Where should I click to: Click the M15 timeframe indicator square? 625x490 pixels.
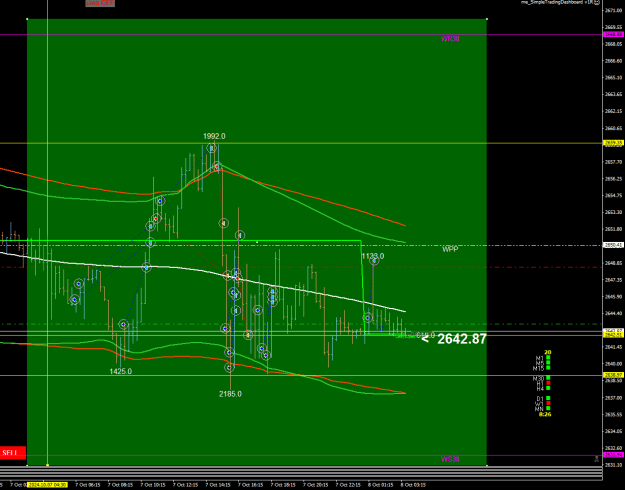pos(548,368)
